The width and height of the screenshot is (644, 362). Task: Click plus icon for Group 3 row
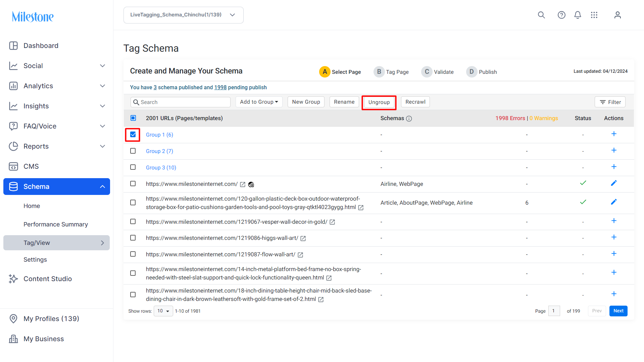[614, 167]
